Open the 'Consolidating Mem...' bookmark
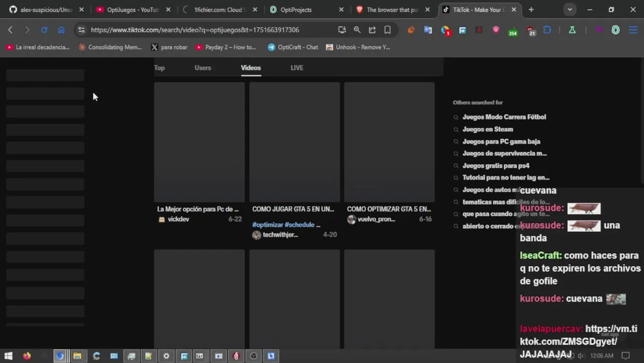 coord(110,47)
